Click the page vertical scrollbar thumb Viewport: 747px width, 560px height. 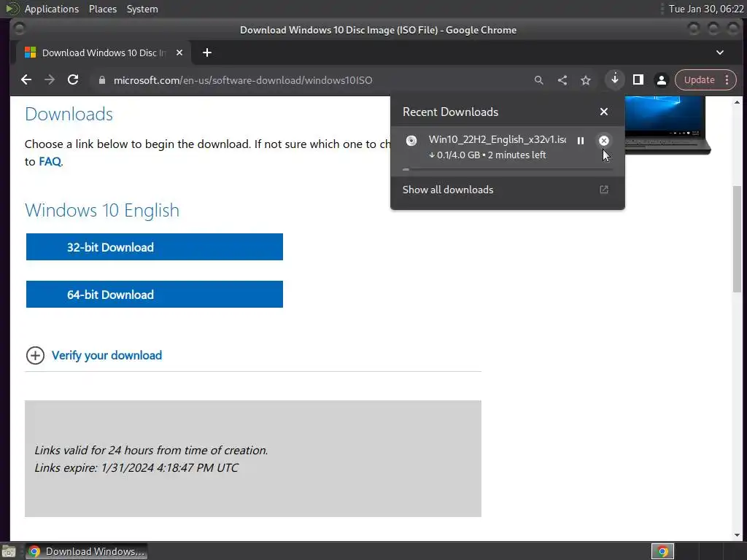tap(737, 238)
